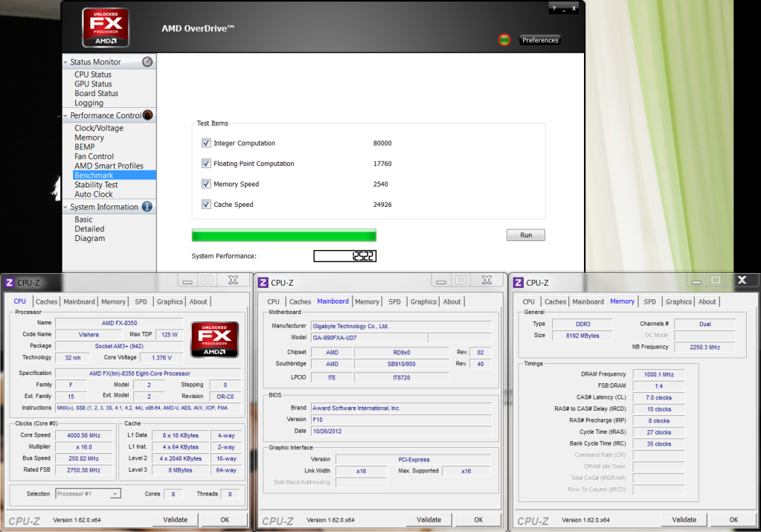Image resolution: width=761 pixels, height=532 pixels.
Task: Minimize the CPU-Z Memory window
Action: (696, 281)
